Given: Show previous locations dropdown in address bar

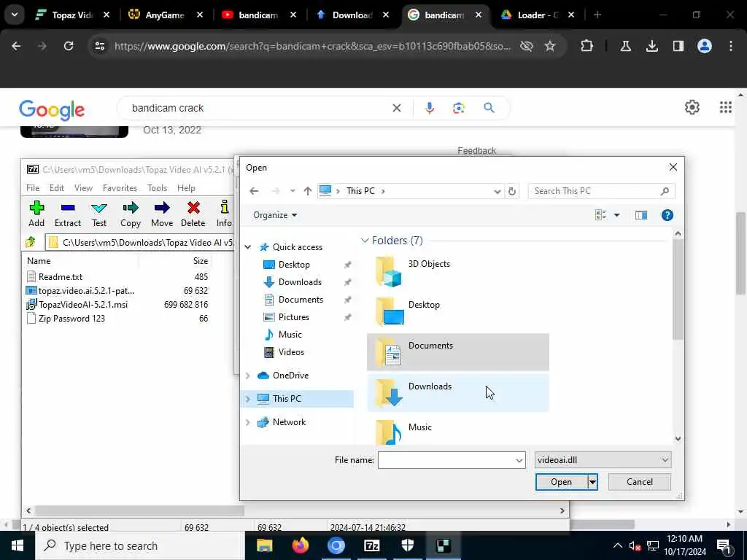Looking at the screenshot, I should (x=497, y=192).
